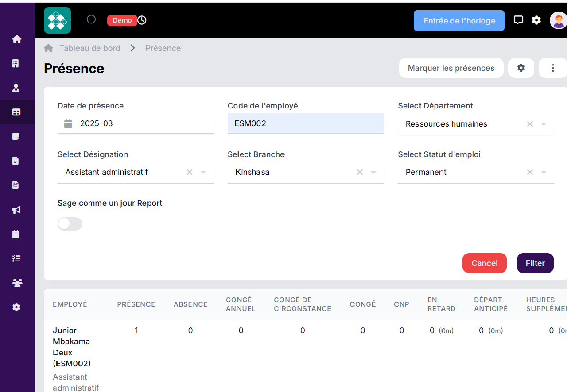Navigate to Tableau de bord via breadcrumb

pyautogui.click(x=89, y=48)
